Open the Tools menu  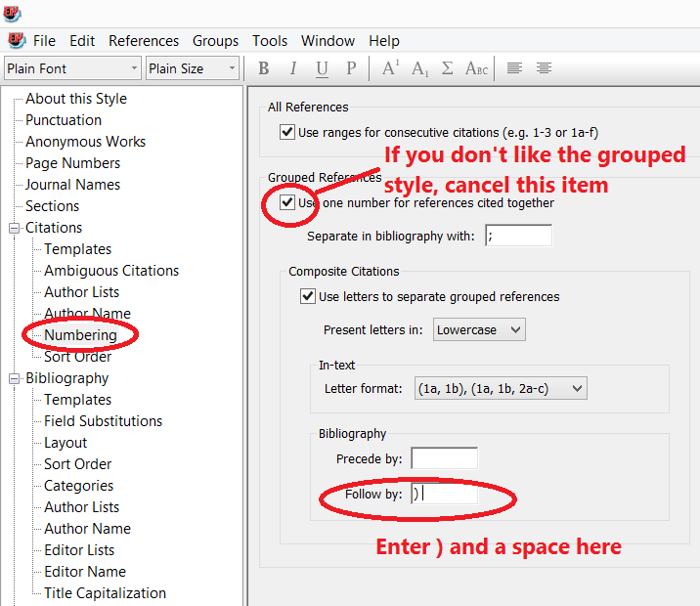pyautogui.click(x=270, y=41)
